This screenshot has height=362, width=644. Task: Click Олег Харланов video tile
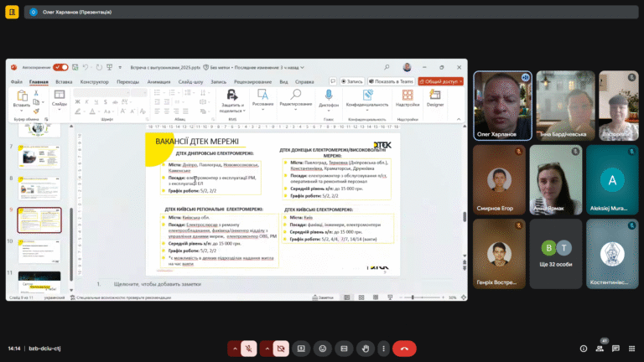(x=502, y=106)
